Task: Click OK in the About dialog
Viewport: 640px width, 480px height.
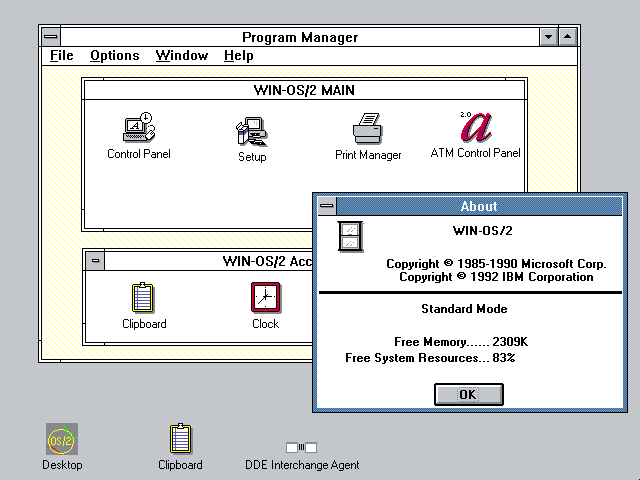Action: click(x=469, y=394)
